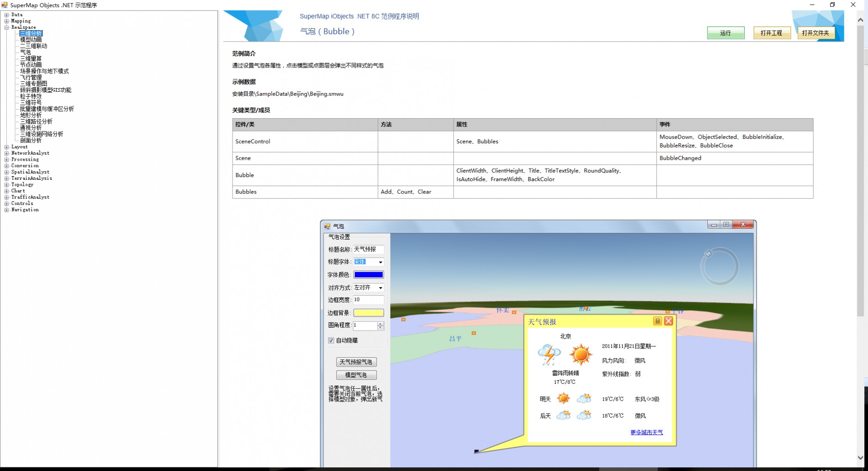
Task: Click the large sun icon in the bubble
Action: (581, 355)
